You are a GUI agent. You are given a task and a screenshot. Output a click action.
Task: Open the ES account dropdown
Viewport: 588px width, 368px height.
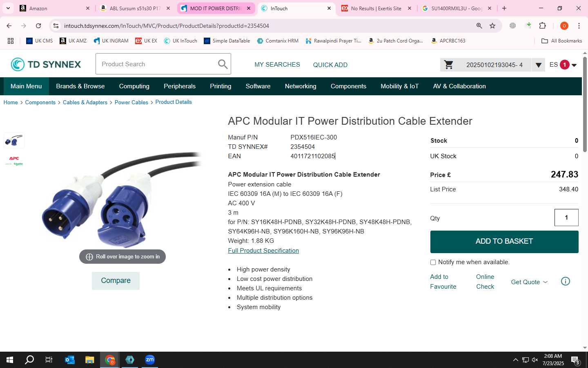click(x=563, y=65)
